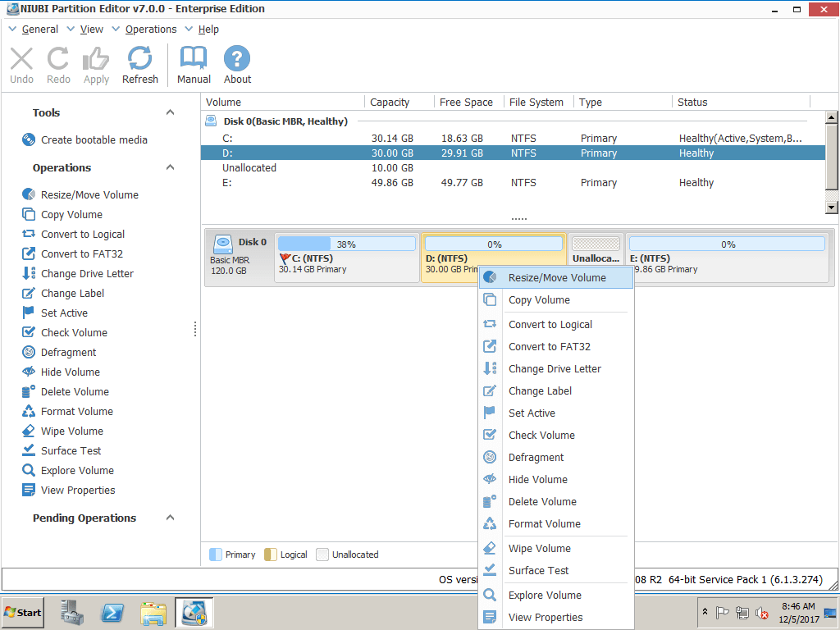Image resolution: width=840 pixels, height=630 pixels.
Task: Select Resize/Move Volume in left sidebar
Action: [x=80, y=194]
